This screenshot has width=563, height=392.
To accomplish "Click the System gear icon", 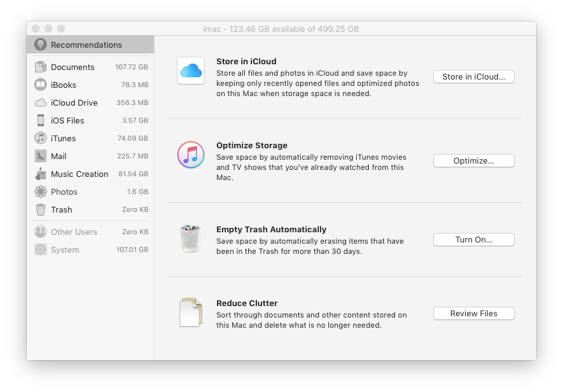I will (41, 249).
